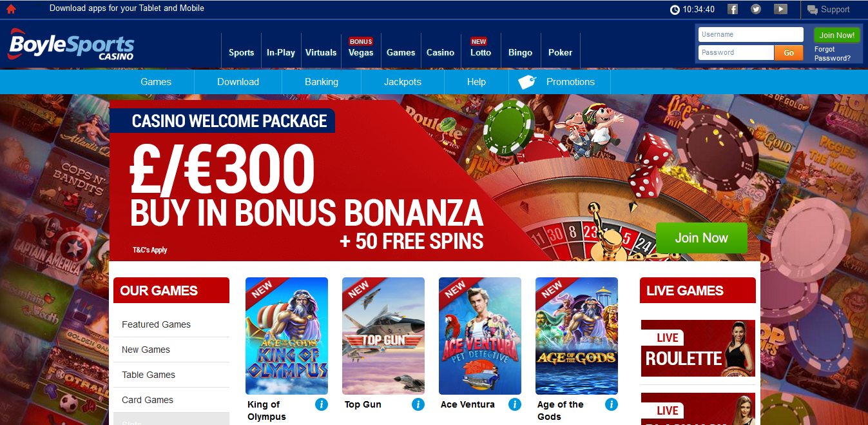Open the Facebook icon link
The image size is (868, 425).
pos(733,9)
